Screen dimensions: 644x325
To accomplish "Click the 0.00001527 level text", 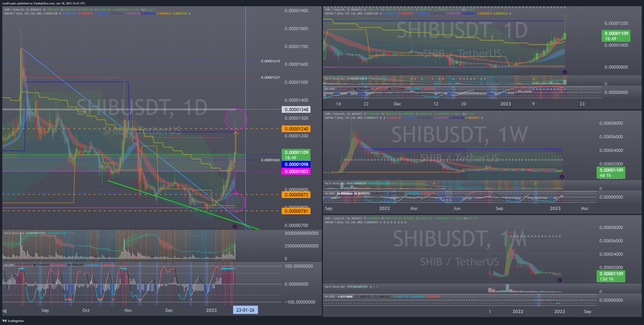I will pos(270,77).
